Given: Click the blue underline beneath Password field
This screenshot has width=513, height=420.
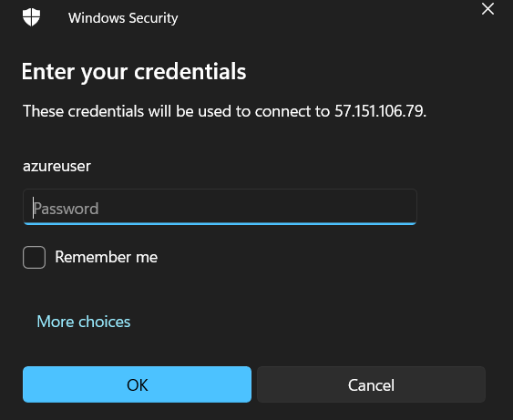Looking at the screenshot, I should point(220,224).
